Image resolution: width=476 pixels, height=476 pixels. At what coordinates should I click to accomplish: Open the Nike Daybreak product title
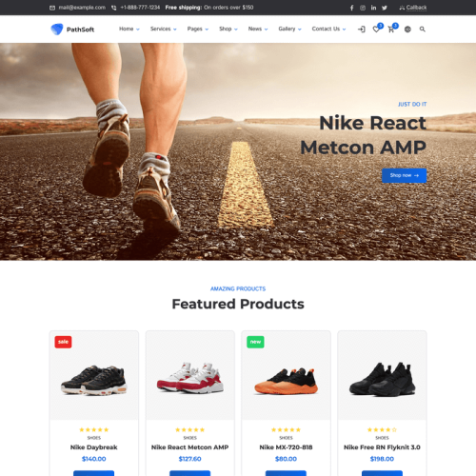[94, 447]
